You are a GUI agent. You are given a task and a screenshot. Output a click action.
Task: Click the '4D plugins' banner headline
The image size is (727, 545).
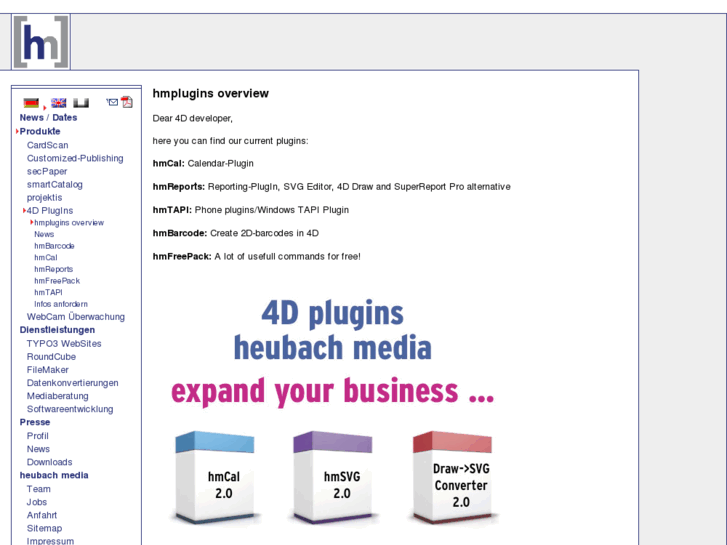click(x=332, y=313)
